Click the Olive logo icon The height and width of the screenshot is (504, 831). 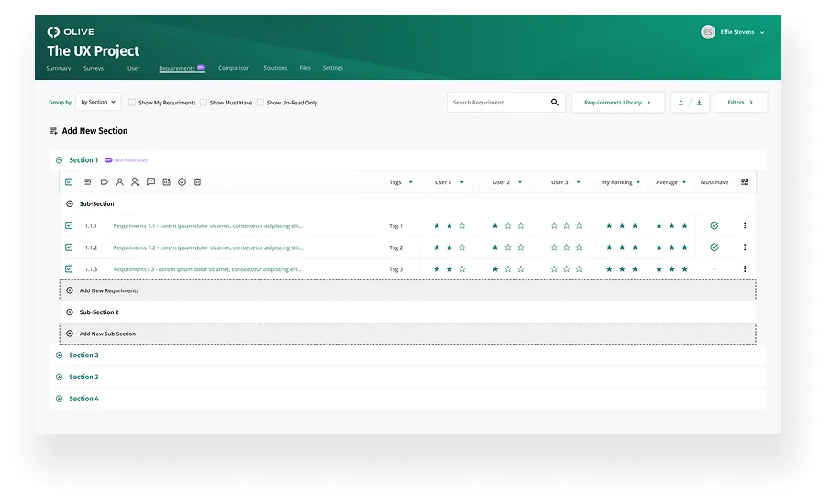(x=53, y=32)
